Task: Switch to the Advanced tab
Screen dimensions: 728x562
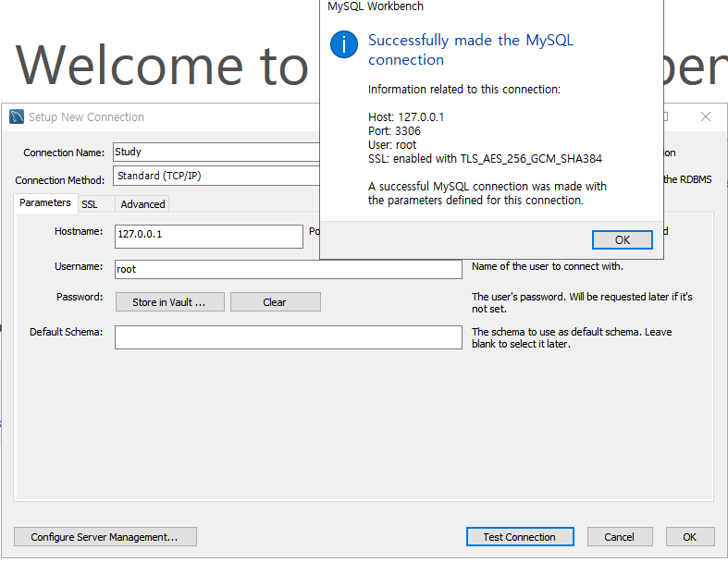Action: pos(142,204)
